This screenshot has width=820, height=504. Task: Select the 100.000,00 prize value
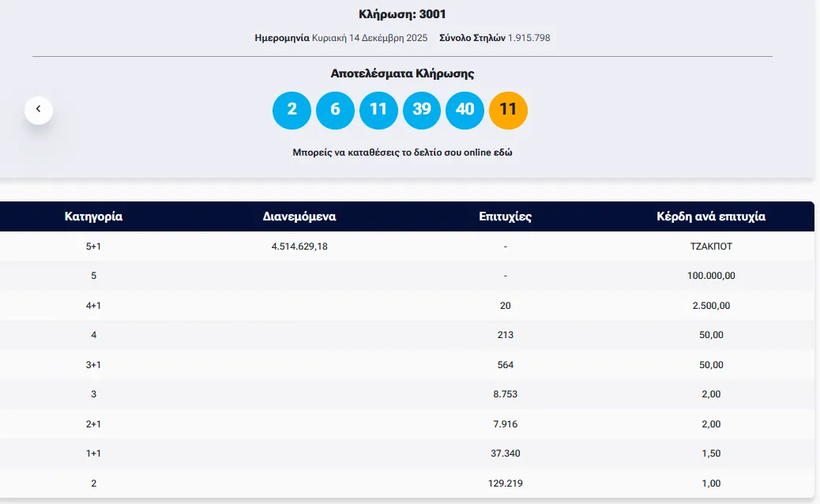pos(711,276)
